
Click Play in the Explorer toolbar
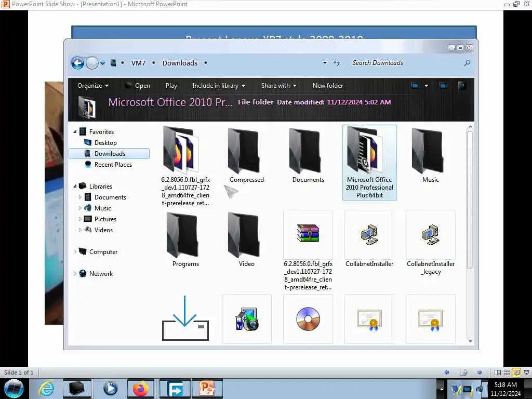point(171,86)
